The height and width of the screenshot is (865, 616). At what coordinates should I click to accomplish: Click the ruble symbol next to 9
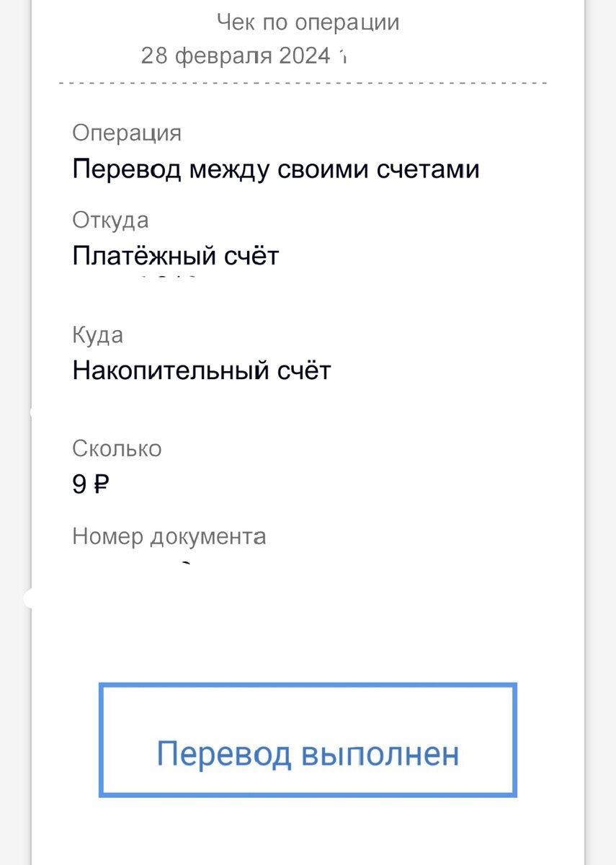pos(101,483)
